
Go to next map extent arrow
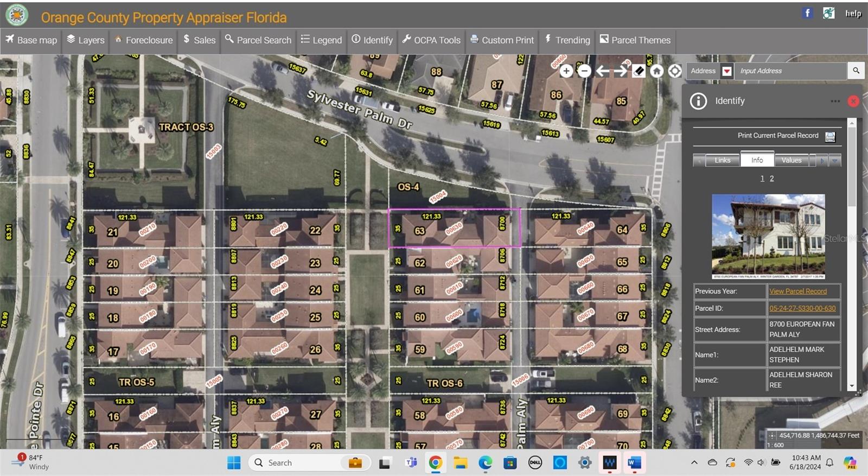[x=621, y=71]
